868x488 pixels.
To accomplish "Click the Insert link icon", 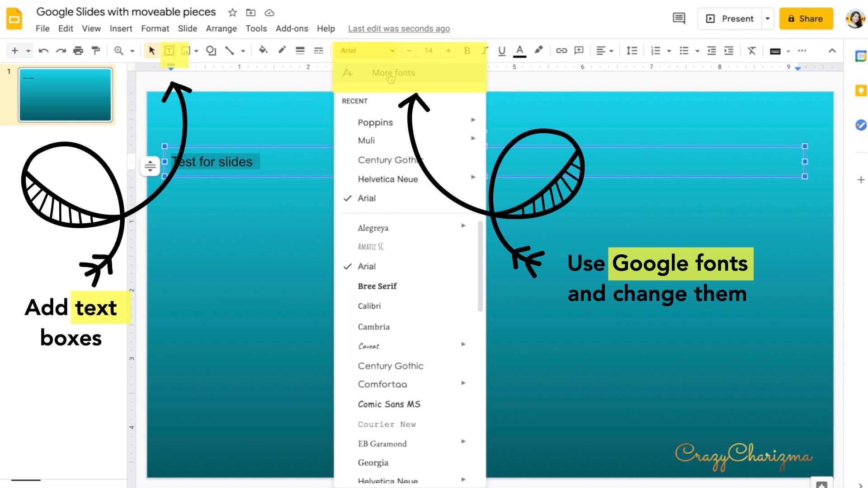I will 562,51.
